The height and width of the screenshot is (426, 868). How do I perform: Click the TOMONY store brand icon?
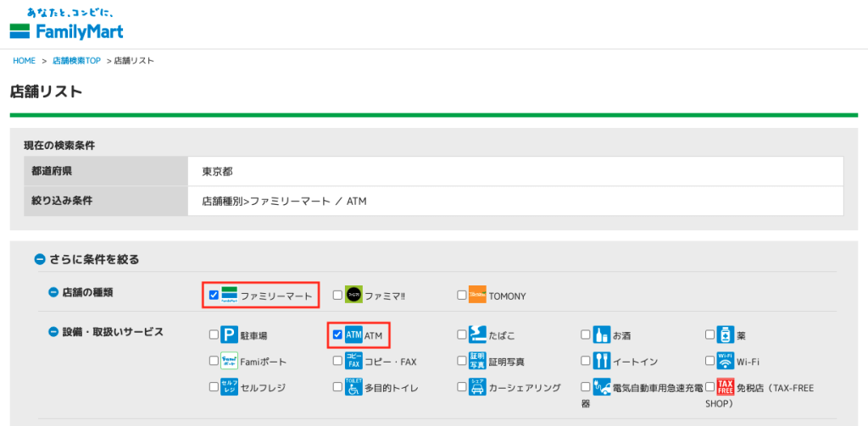coord(477,296)
